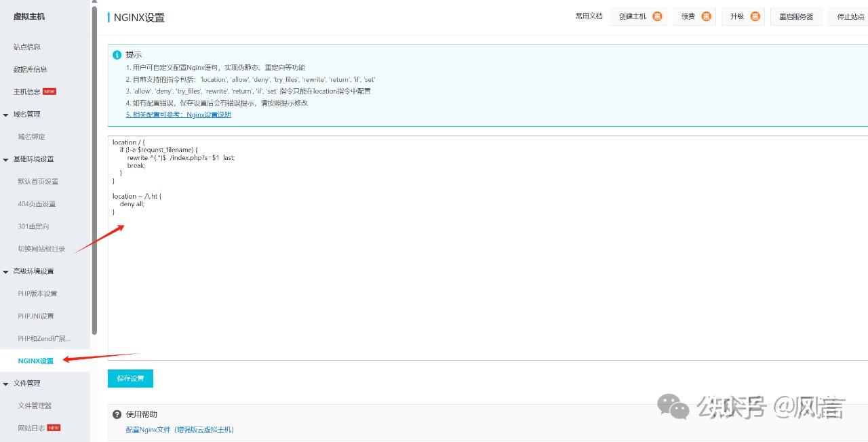Screen dimensions: 868x442
Task: Click the question mark icon beside 使用帮助
Action: tap(117, 414)
